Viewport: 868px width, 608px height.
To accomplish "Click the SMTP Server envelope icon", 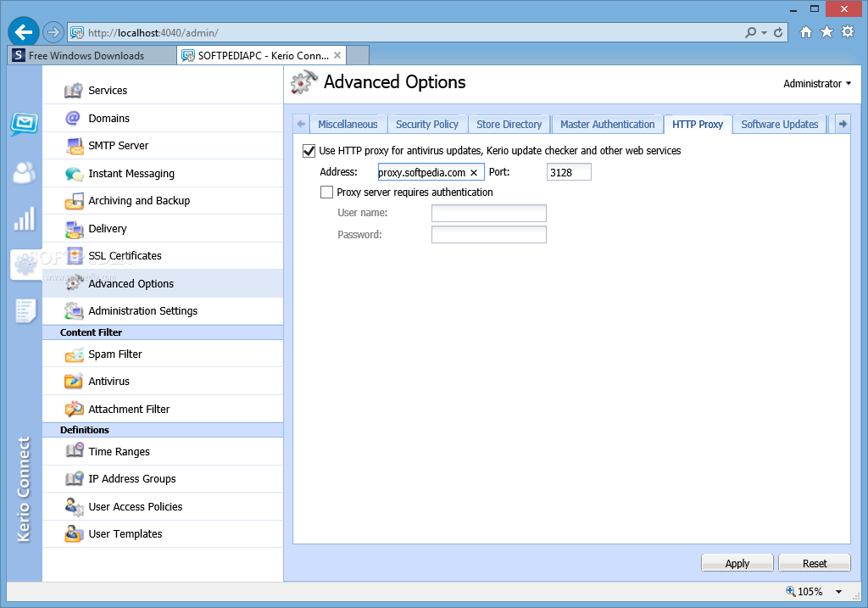I will click(x=75, y=146).
